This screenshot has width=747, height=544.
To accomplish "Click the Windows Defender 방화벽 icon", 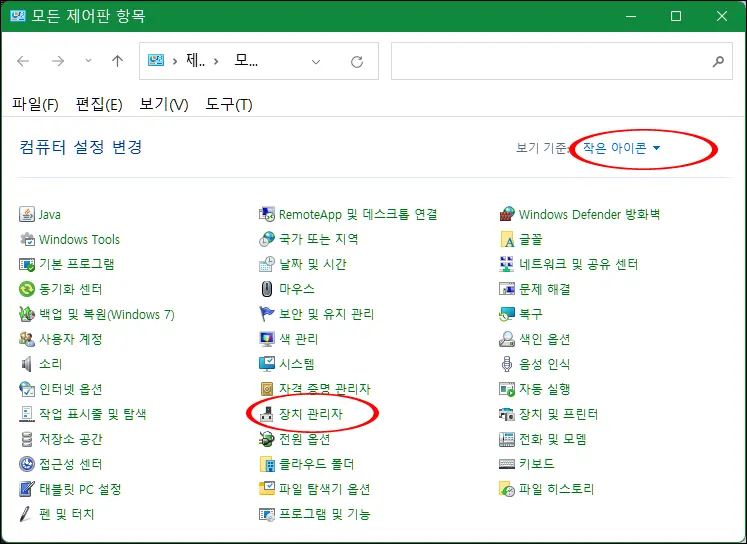I will 507,214.
